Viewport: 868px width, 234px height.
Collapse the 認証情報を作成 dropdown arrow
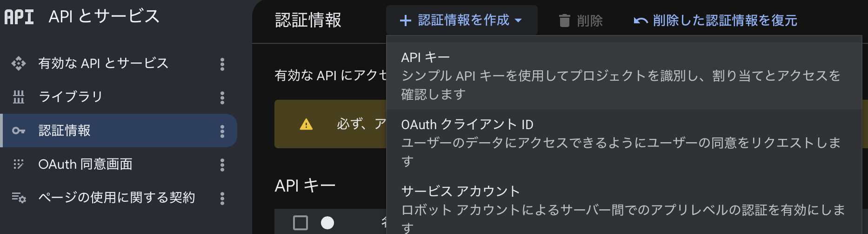tap(518, 21)
